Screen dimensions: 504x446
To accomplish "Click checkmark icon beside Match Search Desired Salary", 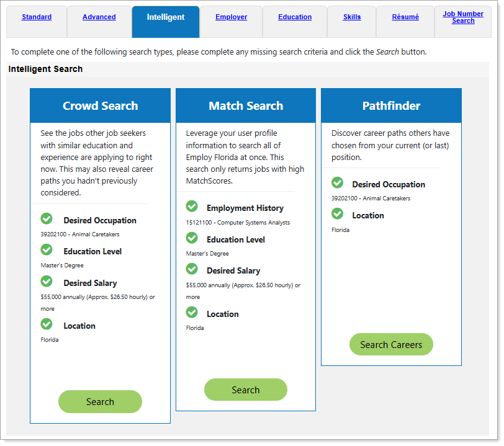I will coord(192,269).
